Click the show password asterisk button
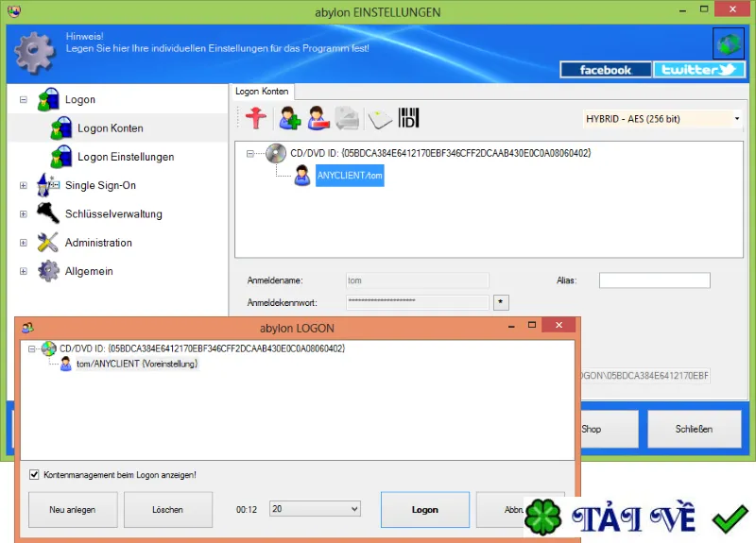Screen dimensions: 756x543 pyautogui.click(x=501, y=302)
